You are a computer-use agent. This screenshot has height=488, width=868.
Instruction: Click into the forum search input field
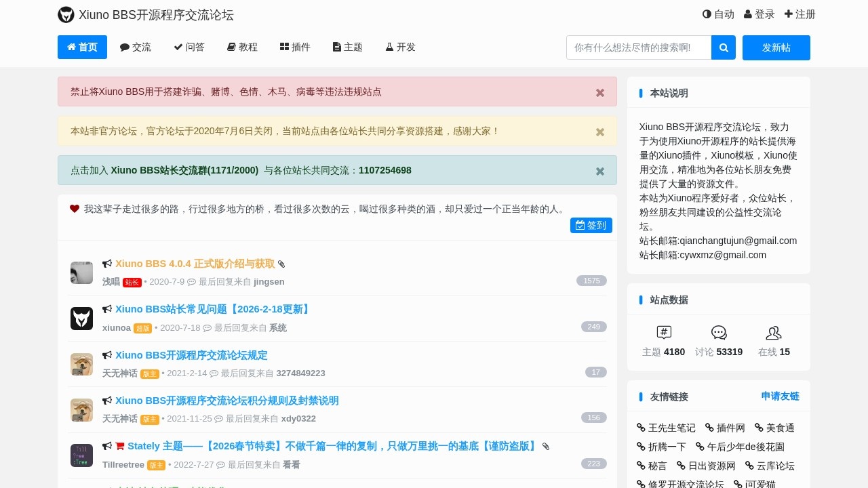click(x=638, y=47)
